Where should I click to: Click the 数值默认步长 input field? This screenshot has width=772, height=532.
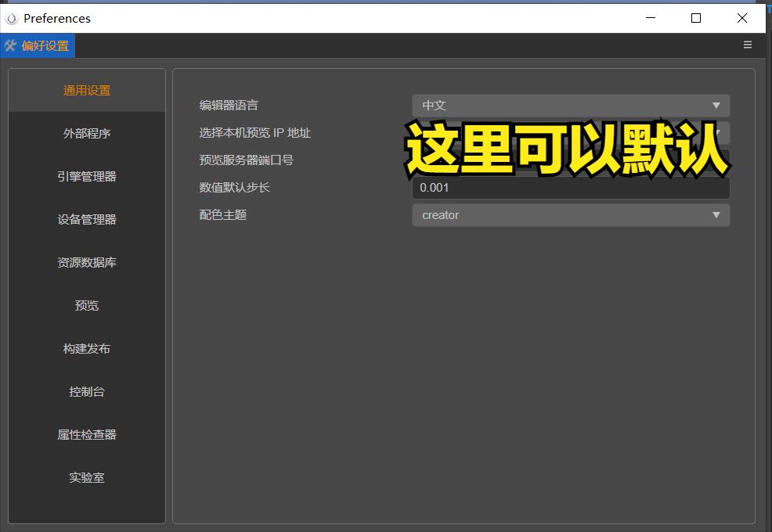pos(570,187)
